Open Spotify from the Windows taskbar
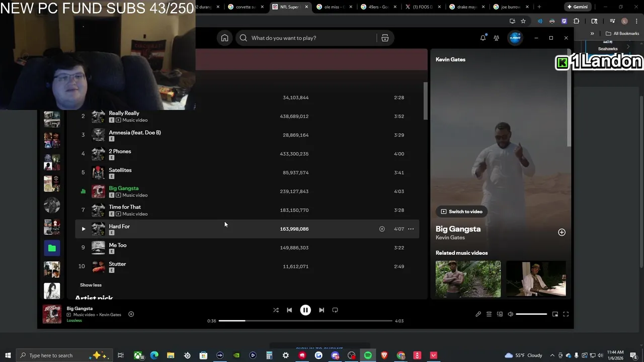644x362 pixels. (368, 355)
